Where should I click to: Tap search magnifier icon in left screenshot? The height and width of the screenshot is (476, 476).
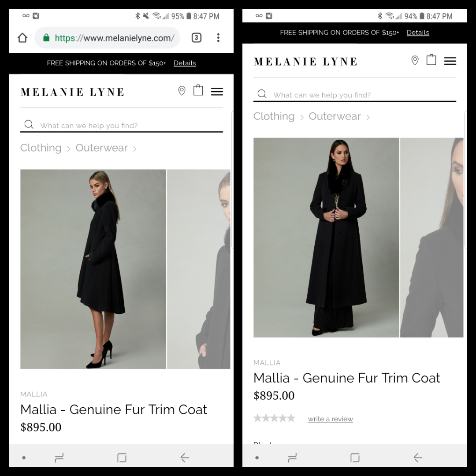29,125
